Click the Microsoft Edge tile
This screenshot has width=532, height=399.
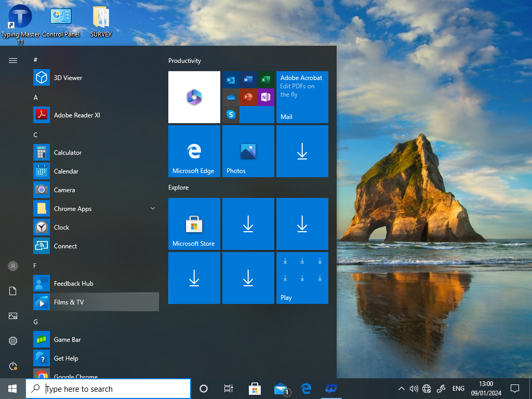[x=194, y=151]
